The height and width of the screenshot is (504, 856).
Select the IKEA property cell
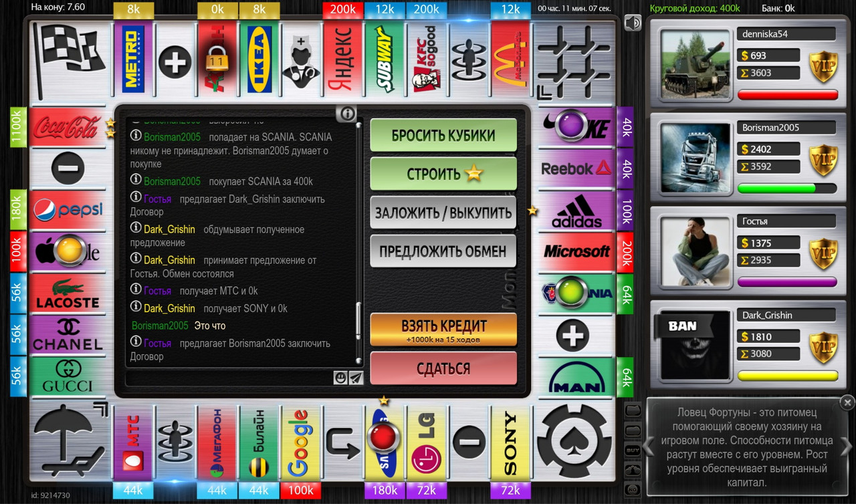point(259,60)
